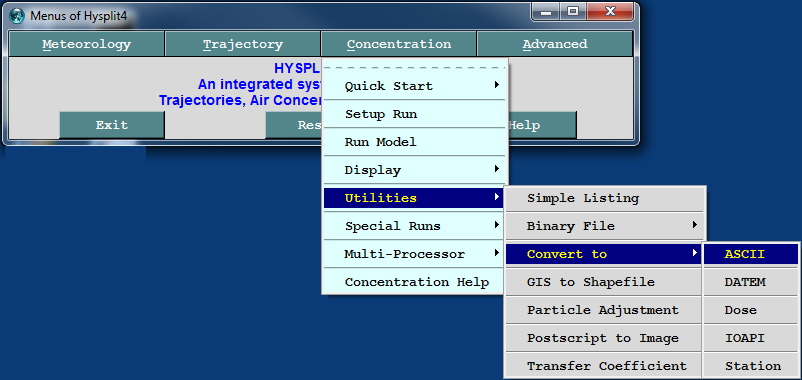Select Run Model menu entry
This screenshot has width=802, height=380.
(415, 142)
